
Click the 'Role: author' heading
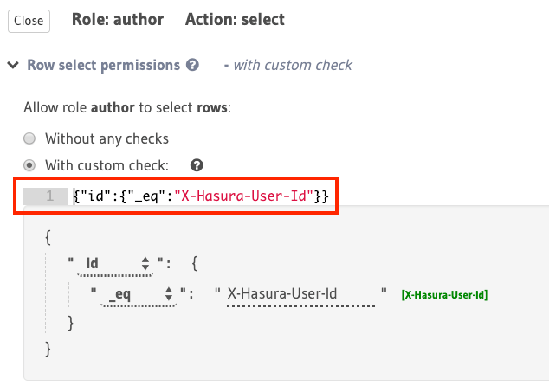(x=118, y=19)
